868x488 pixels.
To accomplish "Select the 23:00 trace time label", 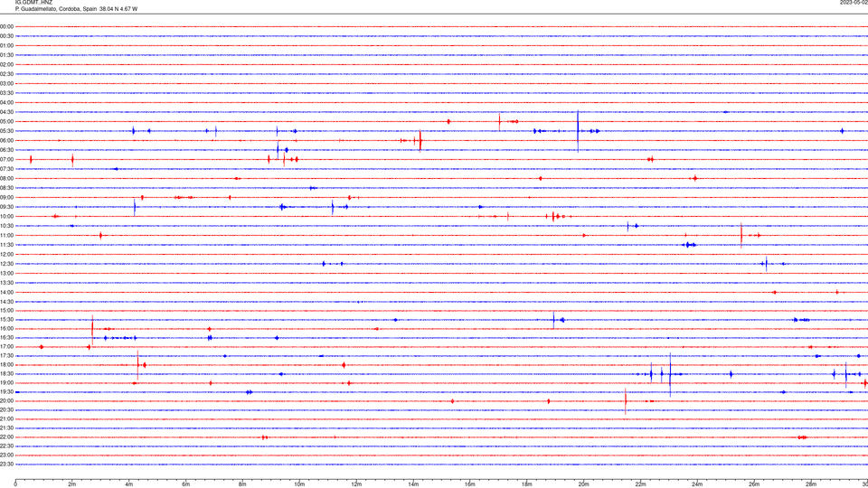I will pos(6,455).
